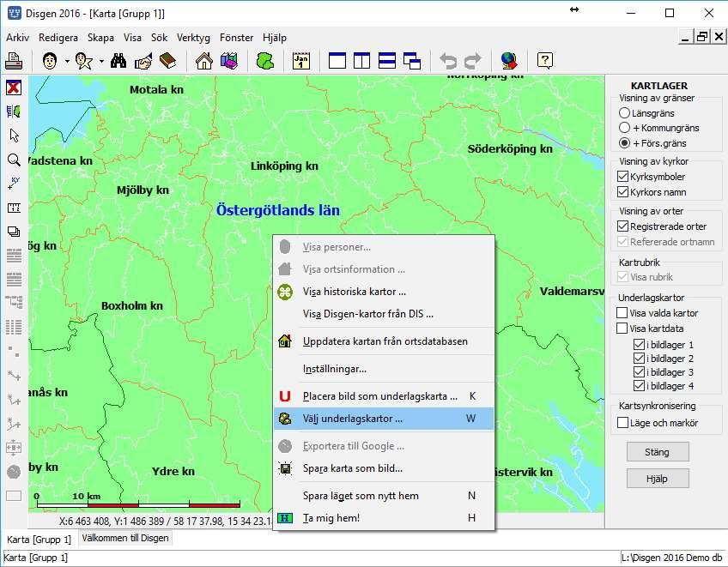Select the cascading windows layout icon
This screenshot has height=567, width=728.
(412, 61)
